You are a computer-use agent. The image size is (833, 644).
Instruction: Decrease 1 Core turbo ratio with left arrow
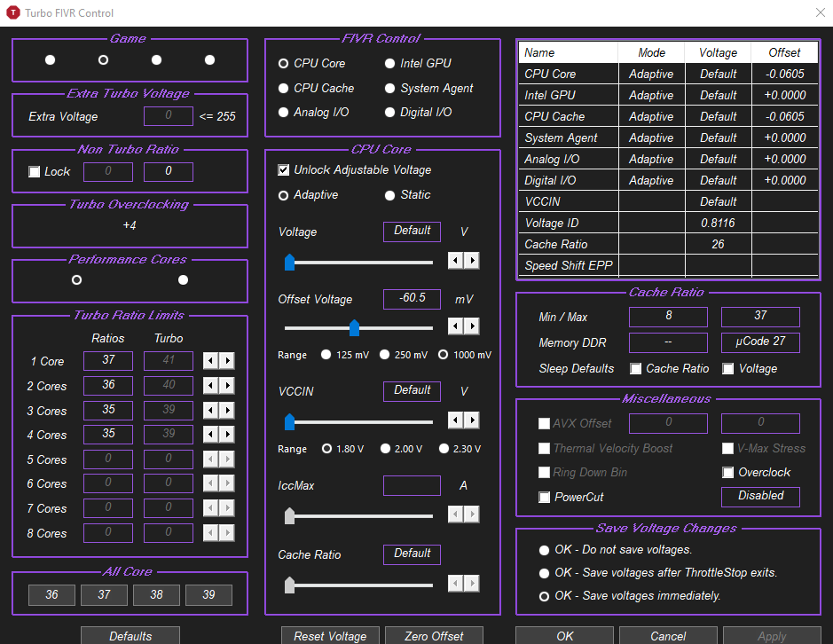(211, 361)
